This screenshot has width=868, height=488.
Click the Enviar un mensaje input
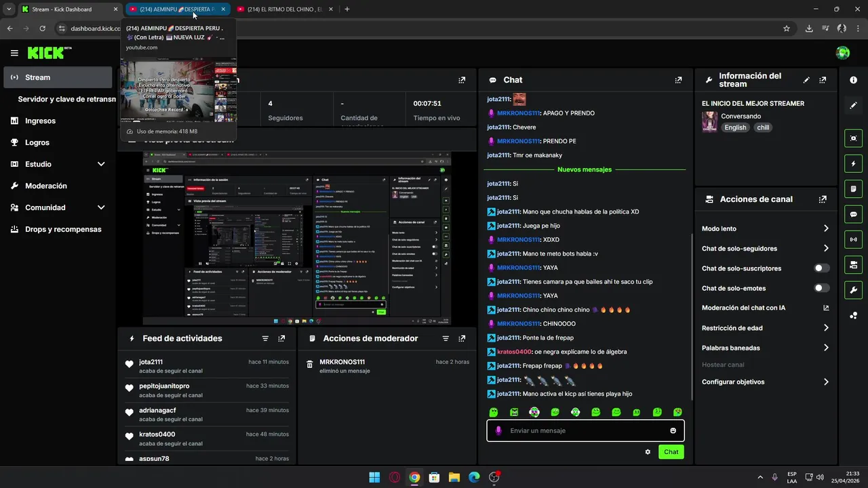point(586,430)
